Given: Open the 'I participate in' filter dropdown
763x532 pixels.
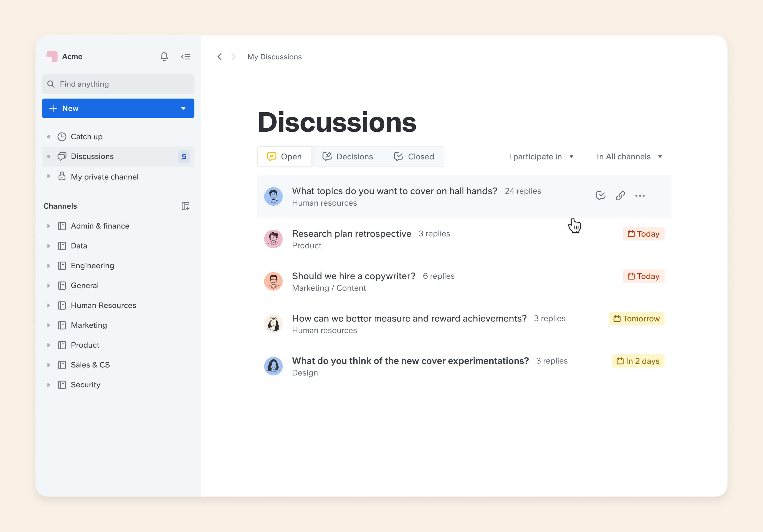Looking at the screenshot, I should pos(541,157).
